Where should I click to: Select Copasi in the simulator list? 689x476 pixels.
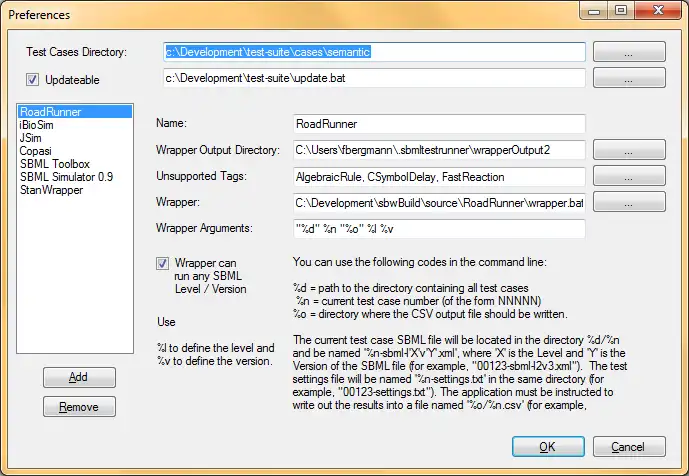click(75, 151)
